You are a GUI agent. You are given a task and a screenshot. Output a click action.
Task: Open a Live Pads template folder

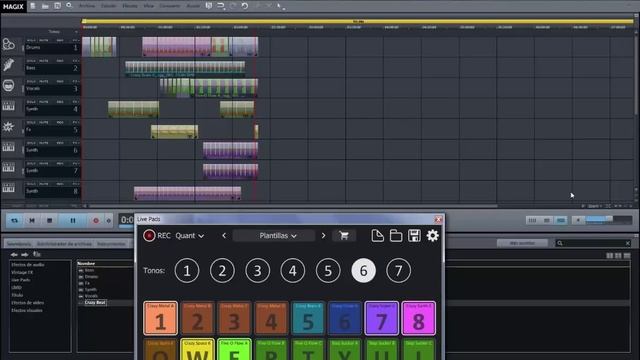(396, 236)
